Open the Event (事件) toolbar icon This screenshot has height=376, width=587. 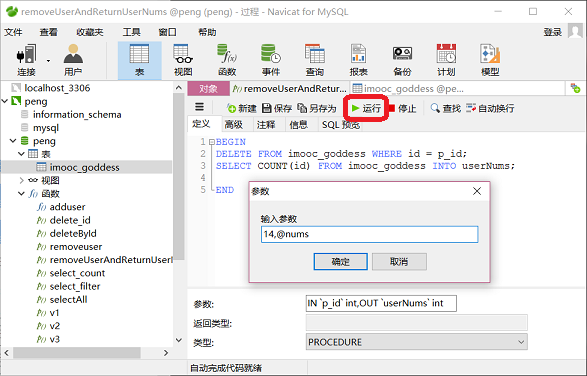pos(271,60)
